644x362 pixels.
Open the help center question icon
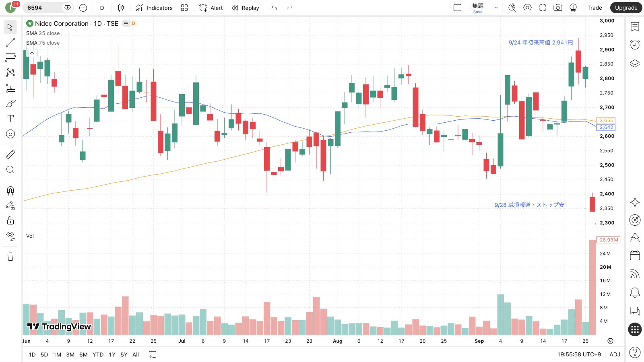(635, 352)
